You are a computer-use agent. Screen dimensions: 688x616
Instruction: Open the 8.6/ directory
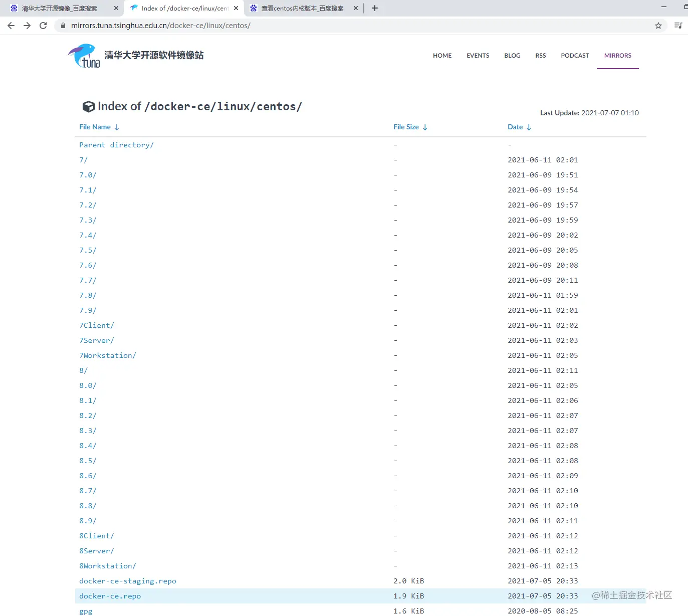point(88,476)
